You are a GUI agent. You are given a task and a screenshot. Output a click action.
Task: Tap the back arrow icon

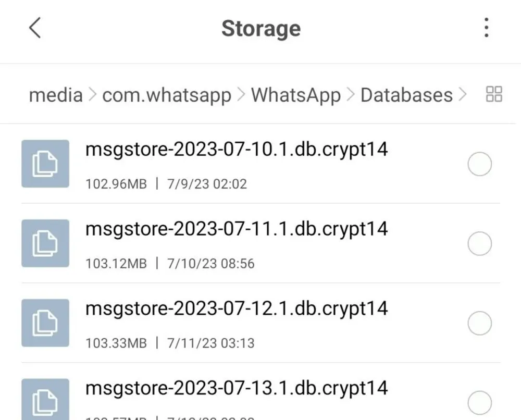point(35,29)
